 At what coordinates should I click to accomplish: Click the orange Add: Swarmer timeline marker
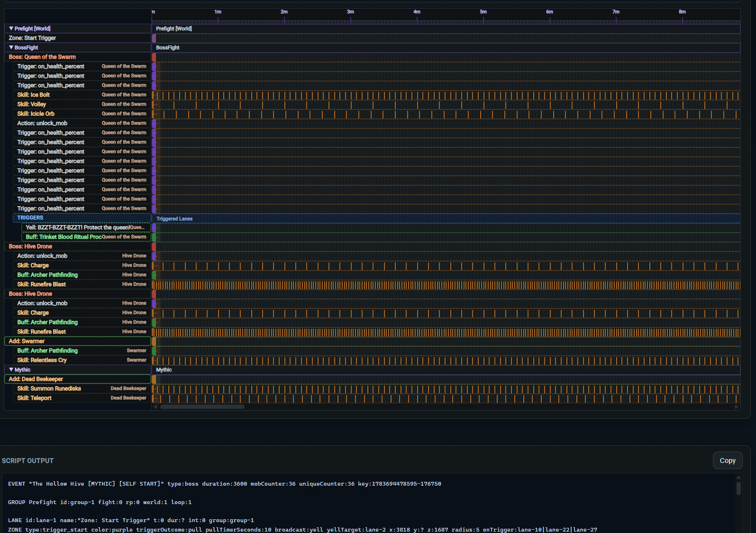tap(154, 341)
